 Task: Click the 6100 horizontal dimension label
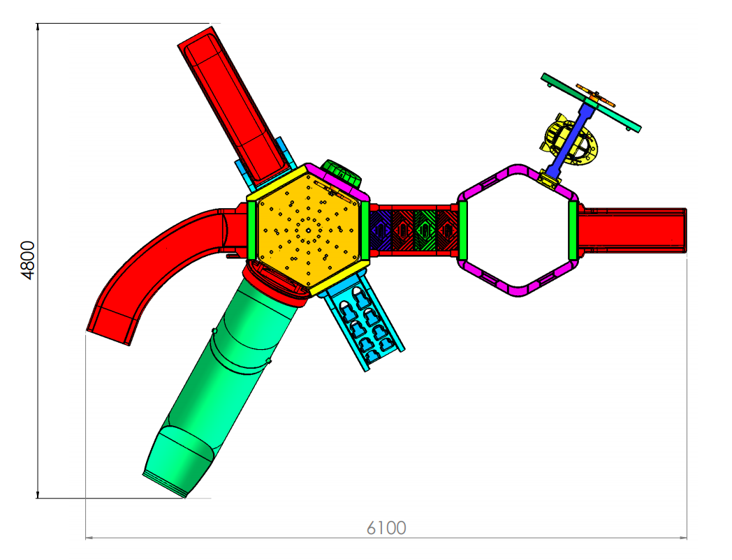386,528
